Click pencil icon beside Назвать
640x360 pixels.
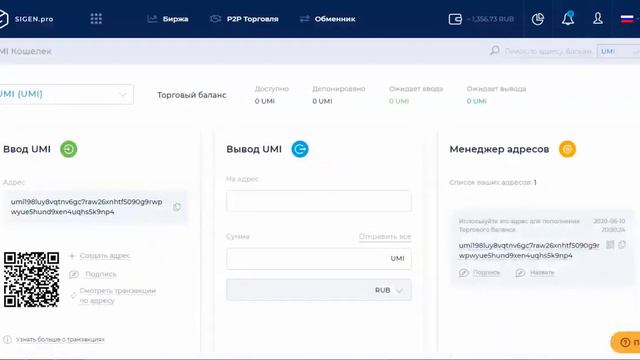[x=520, y=273]
